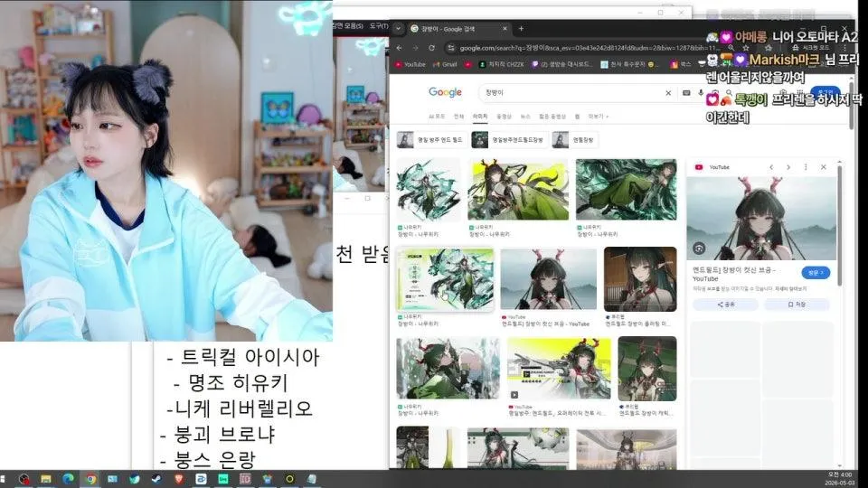Select the third suggestion chip
This screenshot has height=488, width=868.
click(x=575, y=140)
